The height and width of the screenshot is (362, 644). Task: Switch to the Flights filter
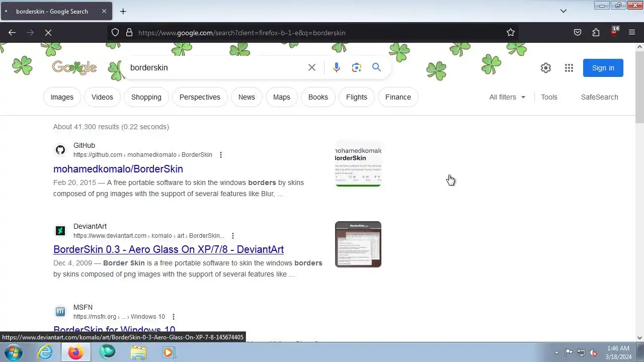357,97
